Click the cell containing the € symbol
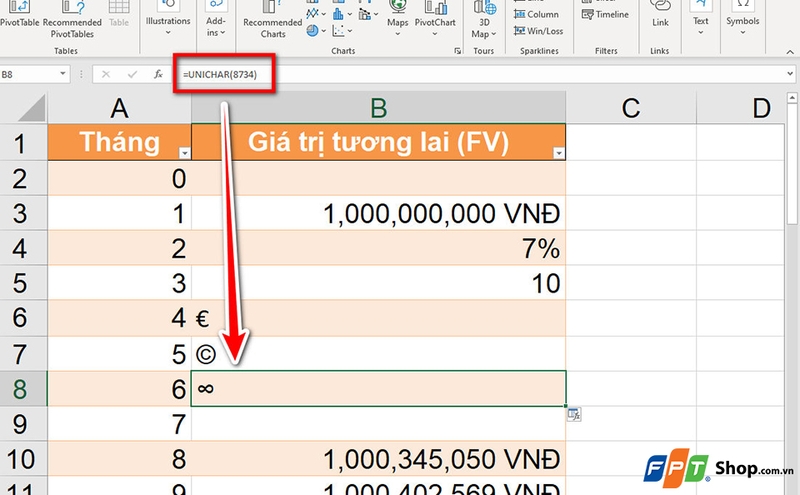 tap(379, 317)
